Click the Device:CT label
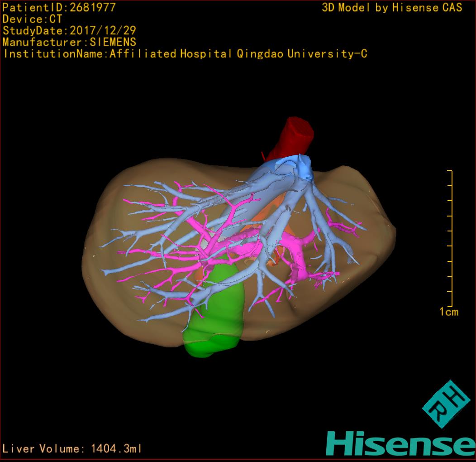This screenshot has height=462, width=476. coord(32,19)
